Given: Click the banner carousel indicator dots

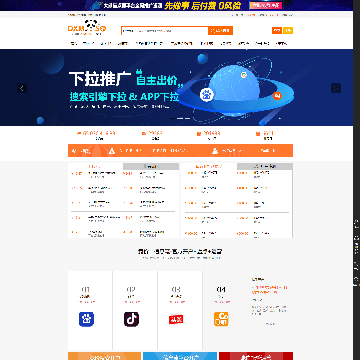Looking at the screenshot, I should click(180, 118).
